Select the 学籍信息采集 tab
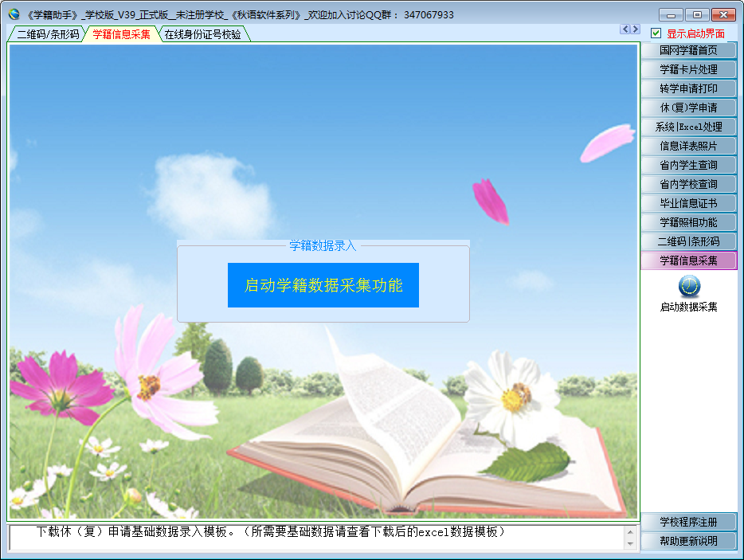Viewport: 744px width, 560px height. click(121, 34)
